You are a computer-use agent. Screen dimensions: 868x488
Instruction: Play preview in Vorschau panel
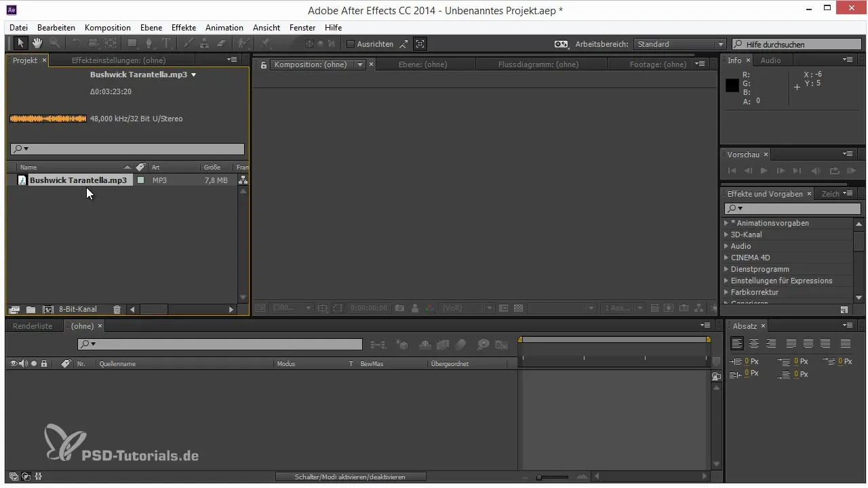(764, 171)
